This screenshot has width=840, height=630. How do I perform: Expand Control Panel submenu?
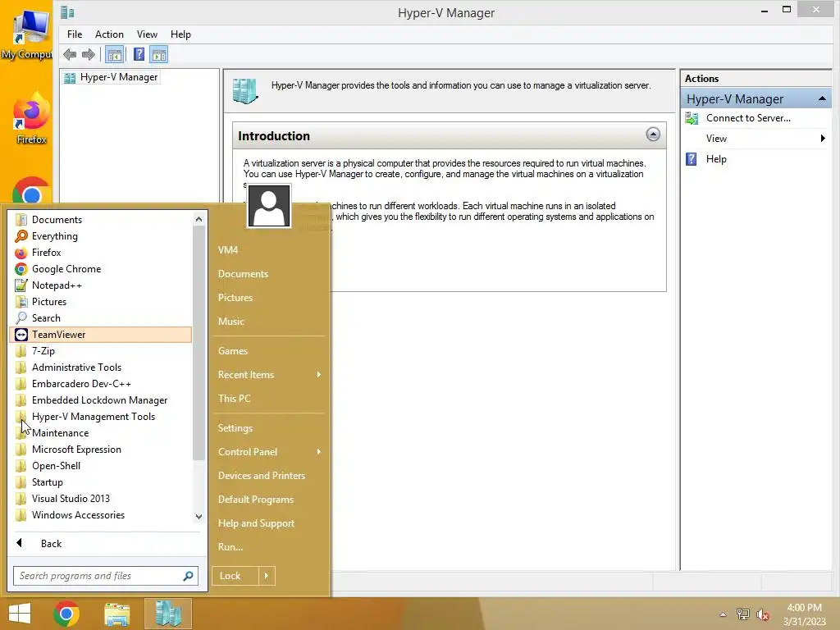[x=269, y=452]
